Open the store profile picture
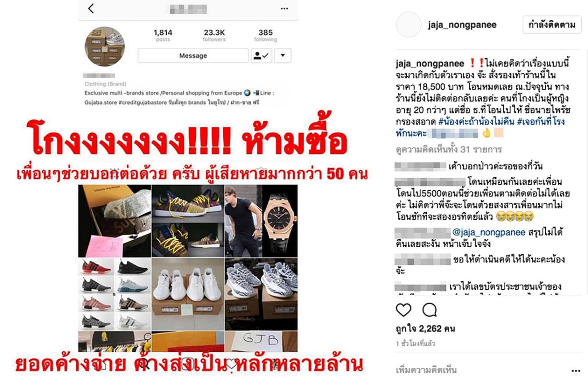This screenshot has height=388, width=588. tap(105, 47)
